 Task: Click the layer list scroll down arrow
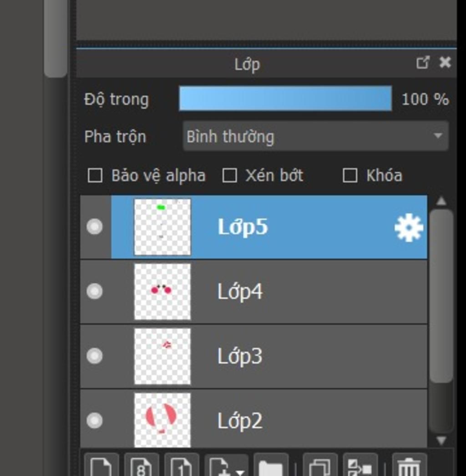[441, 440]
